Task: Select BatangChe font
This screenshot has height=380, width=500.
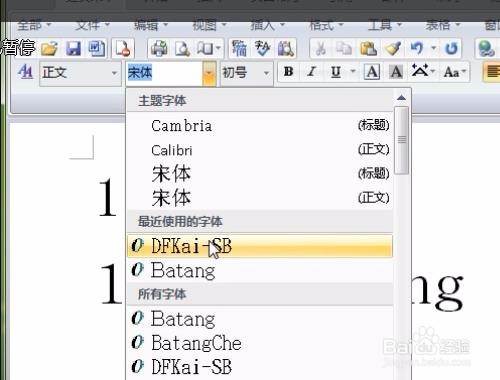Action: tap(260, 343)
